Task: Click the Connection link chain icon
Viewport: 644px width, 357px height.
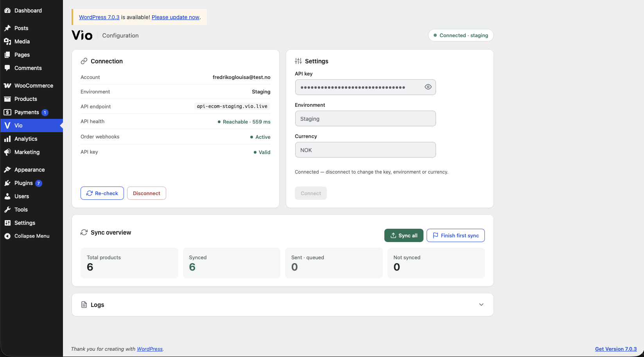Action: click(x=84, y=61)
